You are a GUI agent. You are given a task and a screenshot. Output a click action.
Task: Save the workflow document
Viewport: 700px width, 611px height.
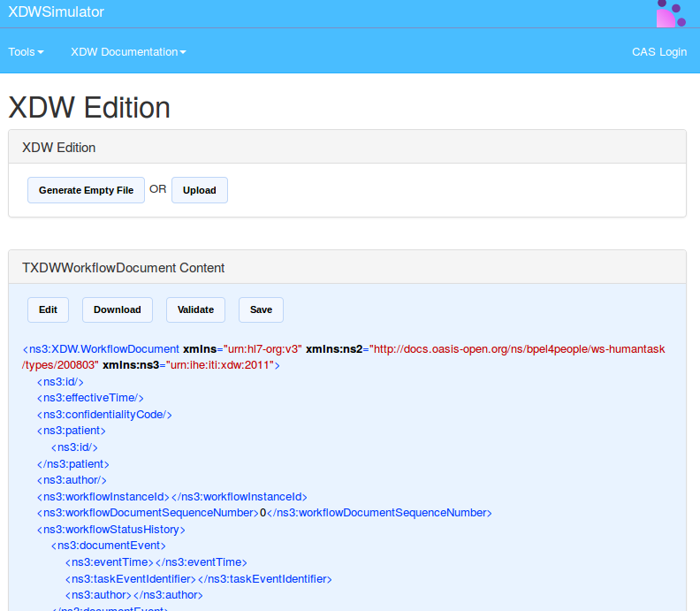261,309
